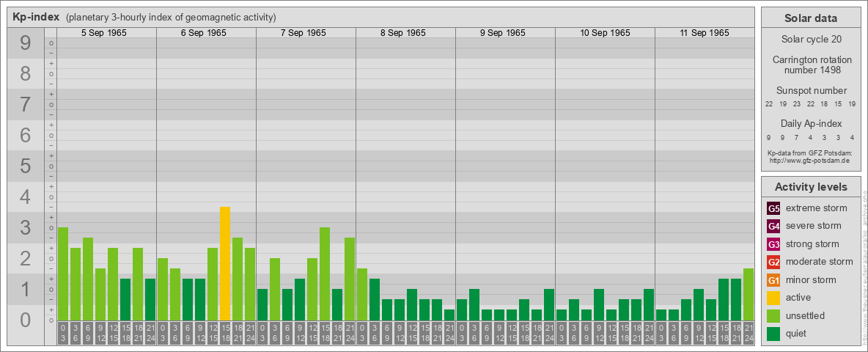Select the 7 Sep 1965 date header
Screen dimensions: 868x352
(304, 33)
